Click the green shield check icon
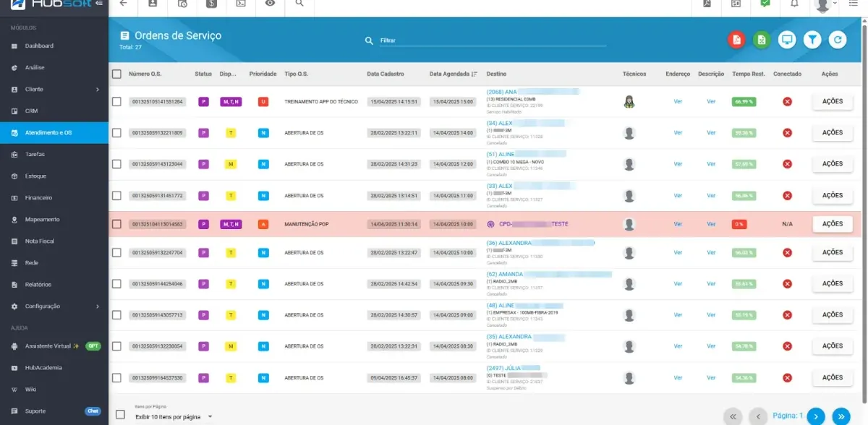 tap(765, 4)
